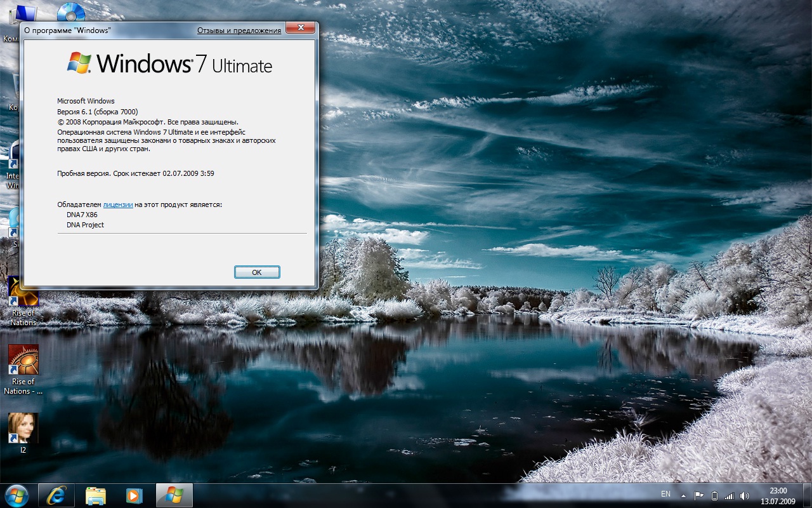The height and width of the screenshot is (508, 812).
Task: Show hidden tray icons arrow
Action: pyautogui.click(x=683, y=495)
